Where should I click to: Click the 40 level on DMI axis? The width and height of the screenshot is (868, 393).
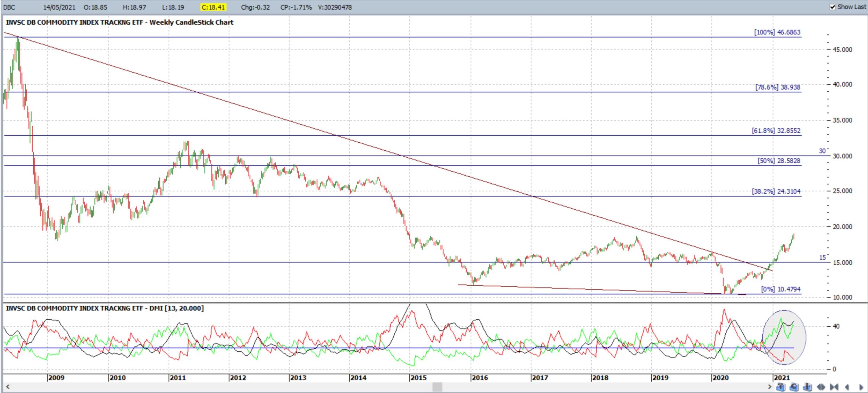click(836, 326)
